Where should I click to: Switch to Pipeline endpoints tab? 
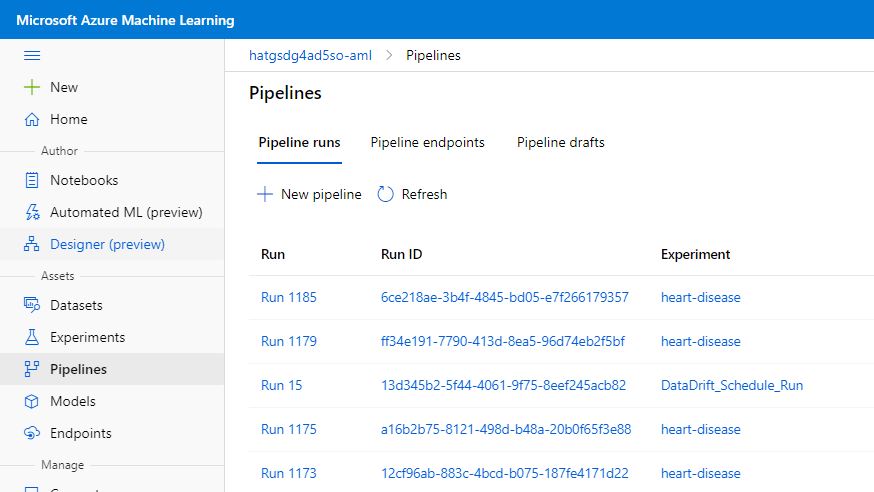click(428, 143)
